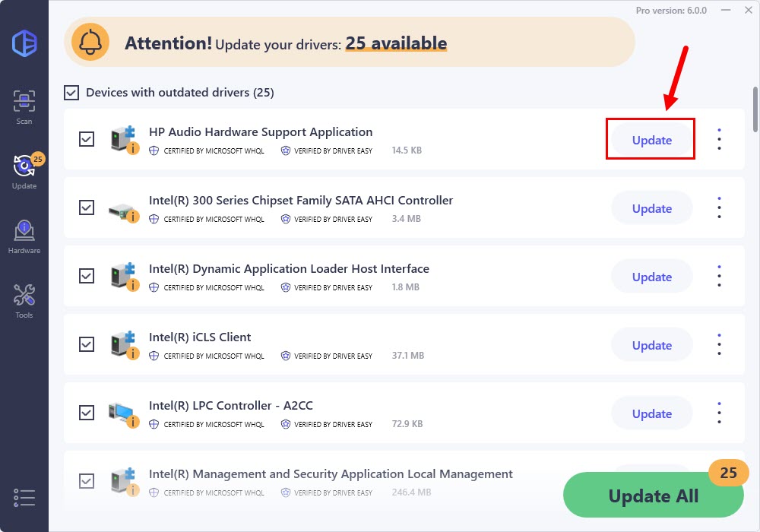Uncheck Devices with outdated drivers checkbox
Viewport: 760px width, 532px height.
[x=71, y=93]
